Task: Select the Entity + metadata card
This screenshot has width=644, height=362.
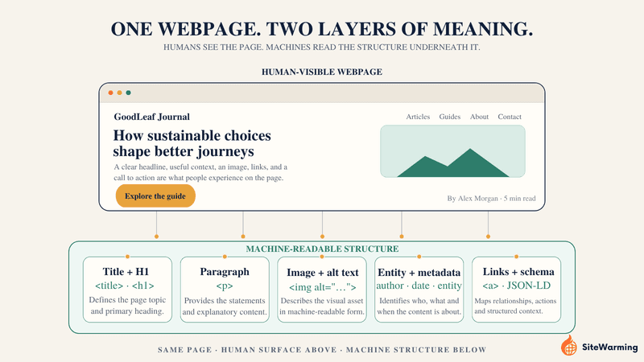Action: click(419, 290)
